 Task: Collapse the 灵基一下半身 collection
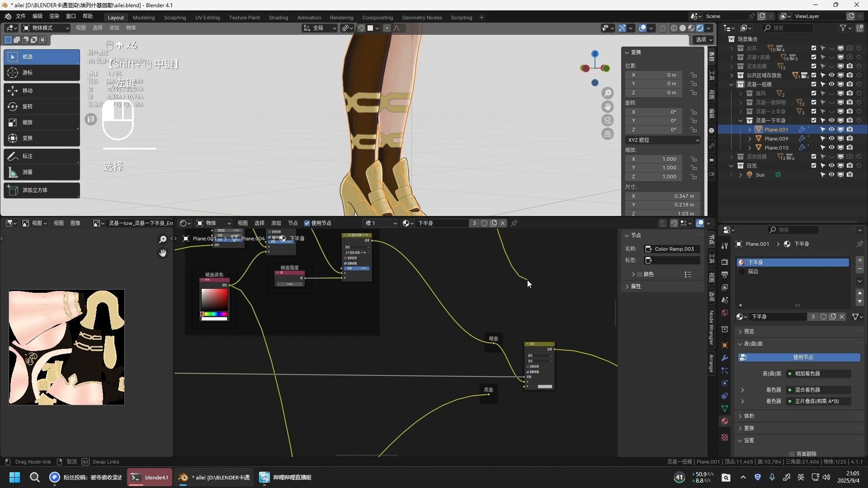coord(741,121)
